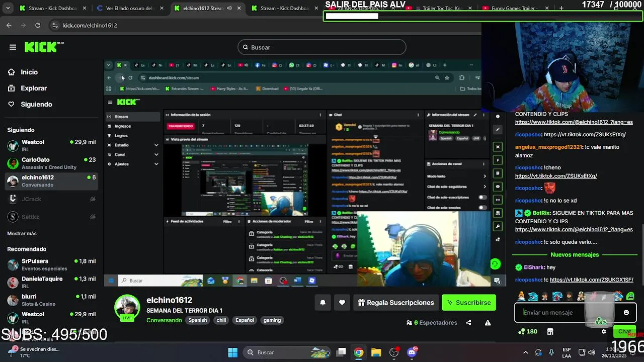Screen dimensions: 644x362
Task: Open File Explorer from the taskbar
Action: (x=376, y=352)
